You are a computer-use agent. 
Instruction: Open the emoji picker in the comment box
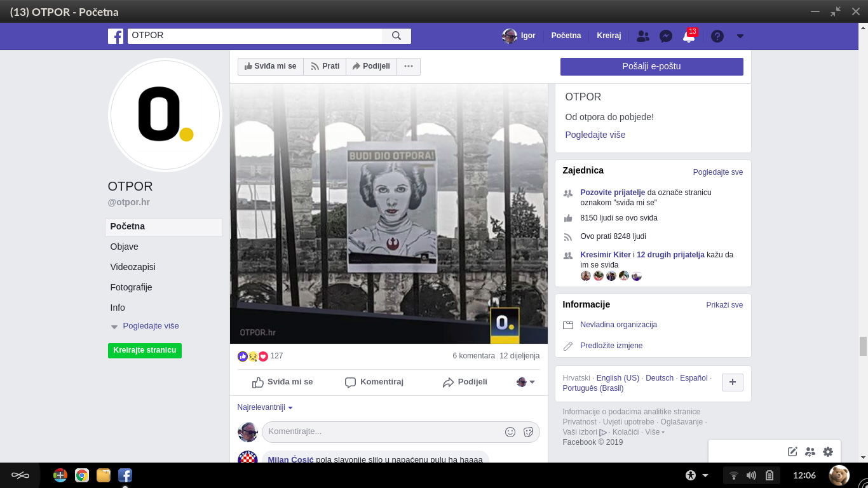(510, 431)
